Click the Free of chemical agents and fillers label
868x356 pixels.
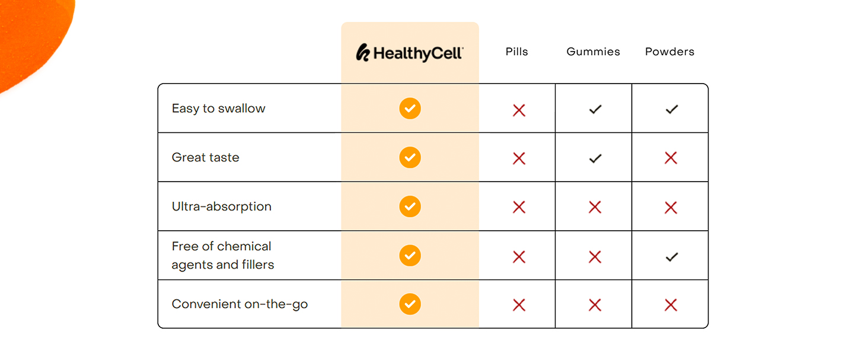click(x=222, y=255)
